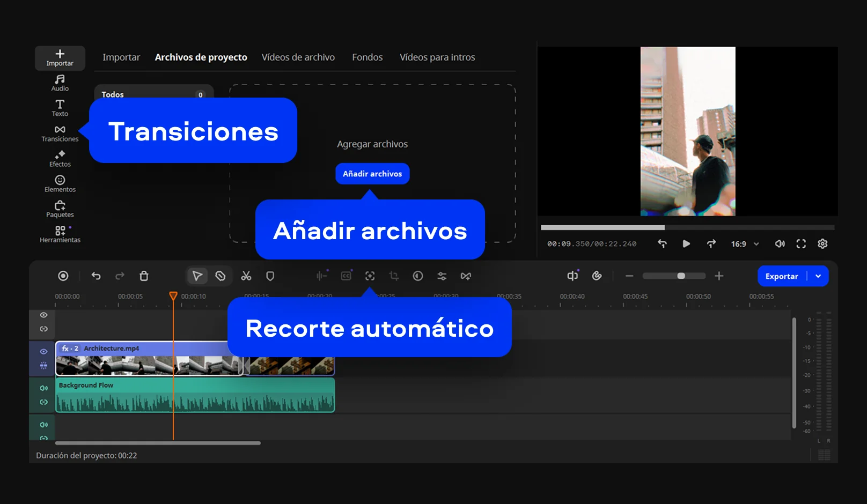The height and width of the screenshot is (504, 867).
Task: Toggle visibility of the empty top track
Action: tap(44, 315)
